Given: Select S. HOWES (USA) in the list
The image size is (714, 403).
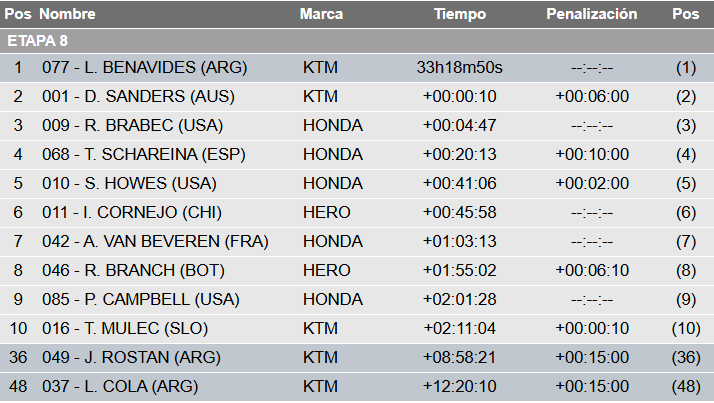Looking at the screenshot, I should 129,184.
